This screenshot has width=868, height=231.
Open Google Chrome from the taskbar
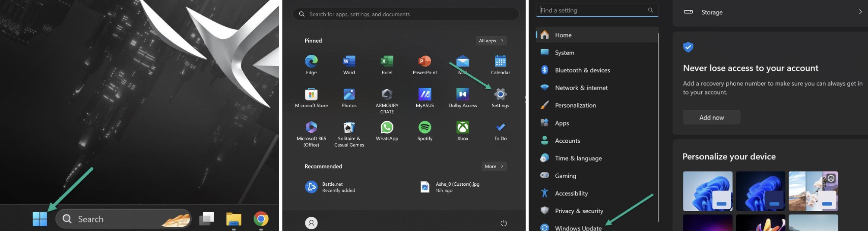[261, 219]
